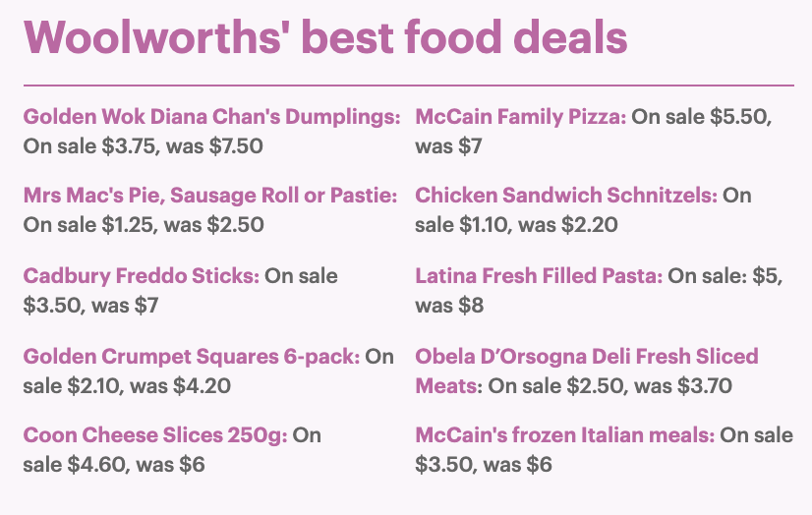
Task: Click the "Woolworths' best food deals" heading
Action: [x=325, y=37]
